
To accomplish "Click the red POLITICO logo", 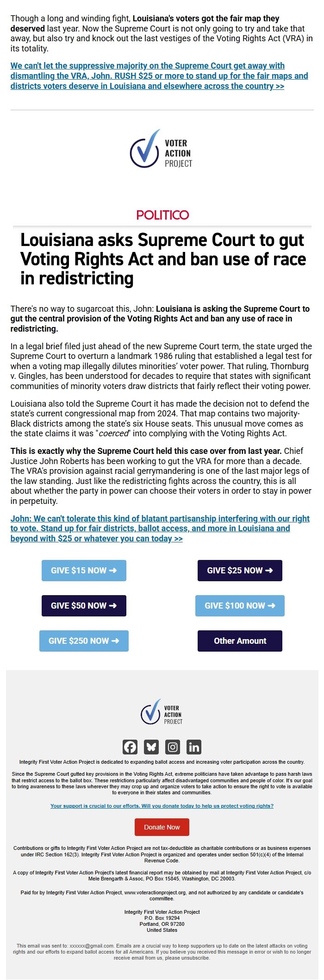I will [162, 215].
